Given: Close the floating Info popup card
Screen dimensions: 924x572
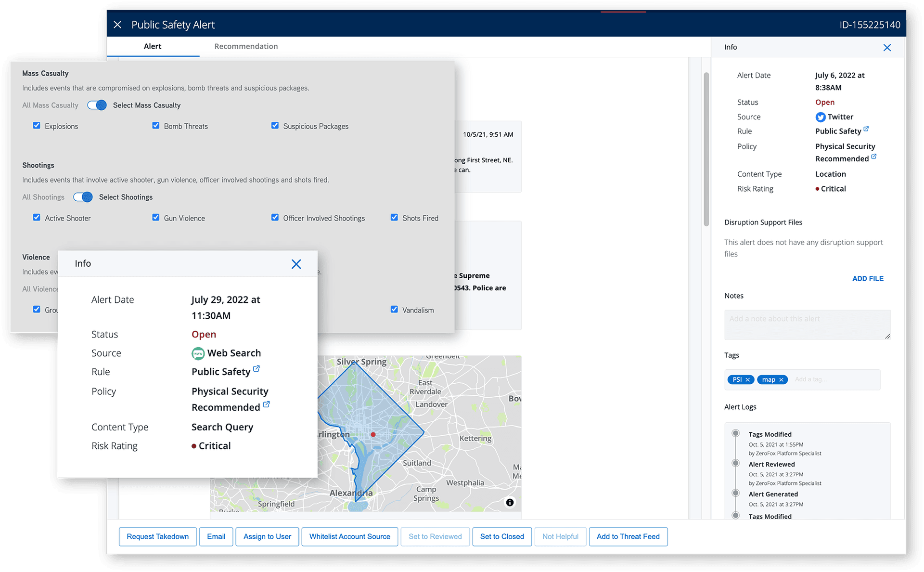Looking at the screenshot, I should pos(296,264).
